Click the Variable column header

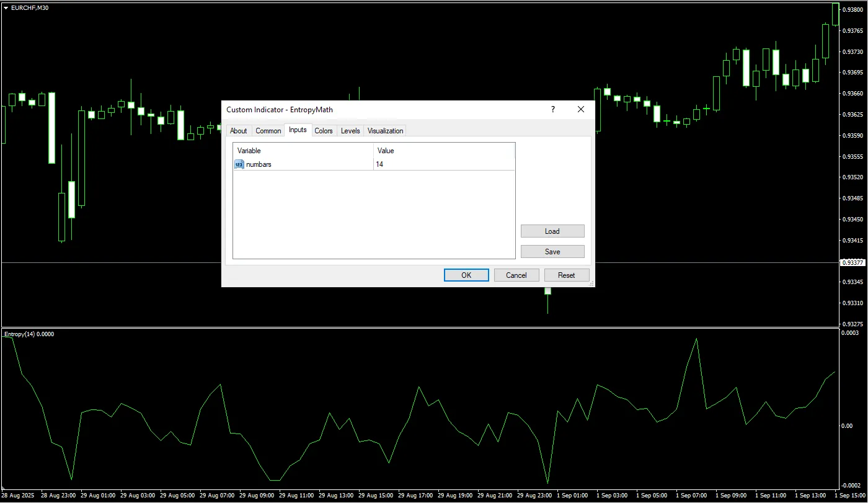pos(303,151)
